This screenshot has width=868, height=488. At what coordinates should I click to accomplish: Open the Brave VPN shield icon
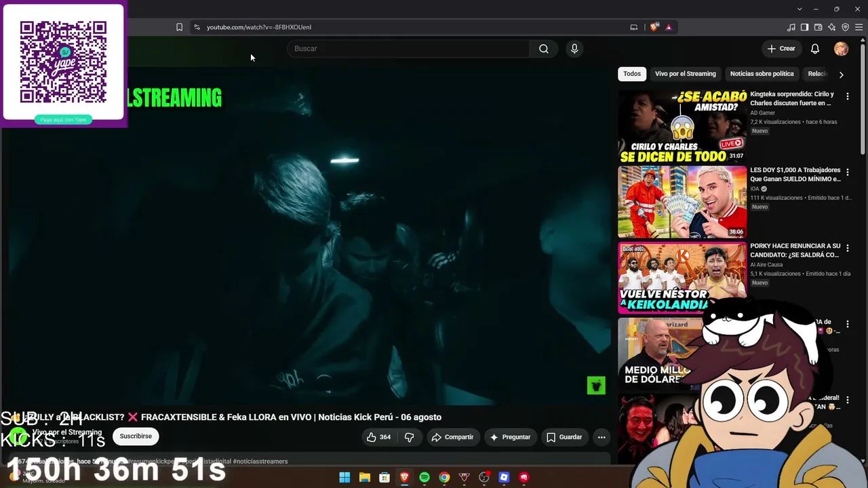pyautogui.click(x=846, y=27)
